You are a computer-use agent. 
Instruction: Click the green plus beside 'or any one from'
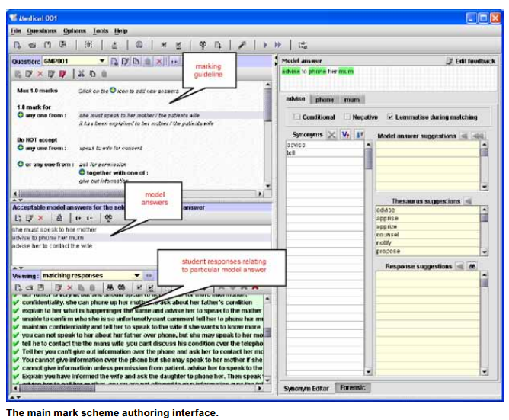click(20, 164)
